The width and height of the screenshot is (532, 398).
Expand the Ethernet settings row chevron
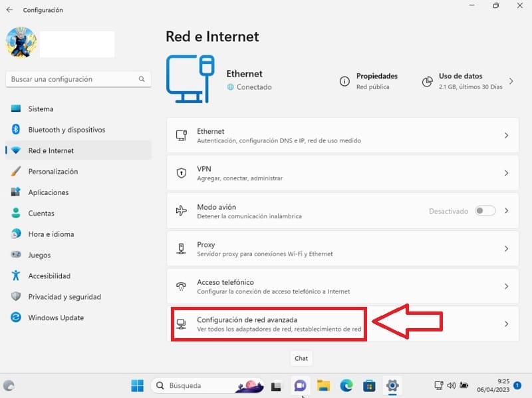pyautogui.click(x=506, y=136)
